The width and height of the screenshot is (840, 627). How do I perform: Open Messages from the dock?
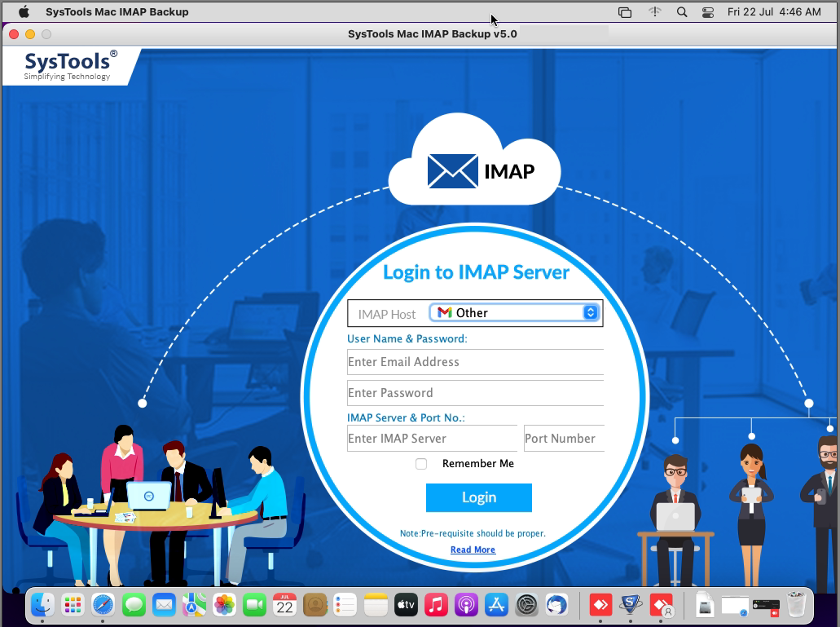(134, 606)
